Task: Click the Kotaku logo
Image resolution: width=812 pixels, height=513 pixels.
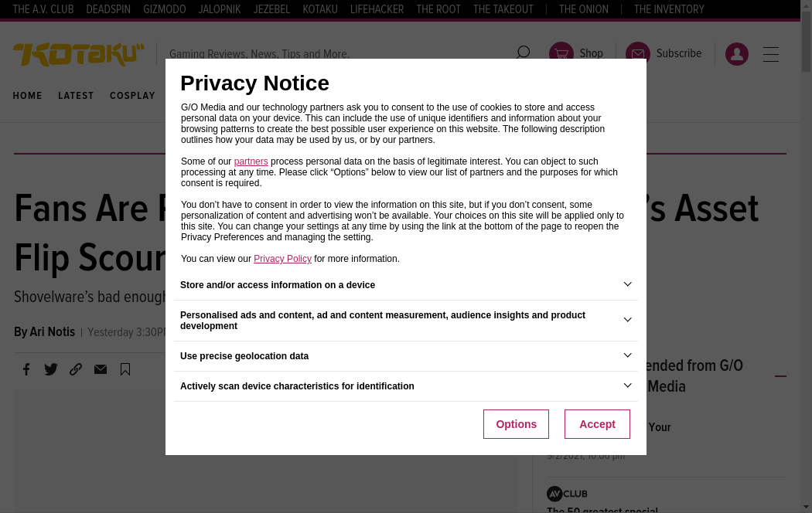Action: [x=78, y=54]
